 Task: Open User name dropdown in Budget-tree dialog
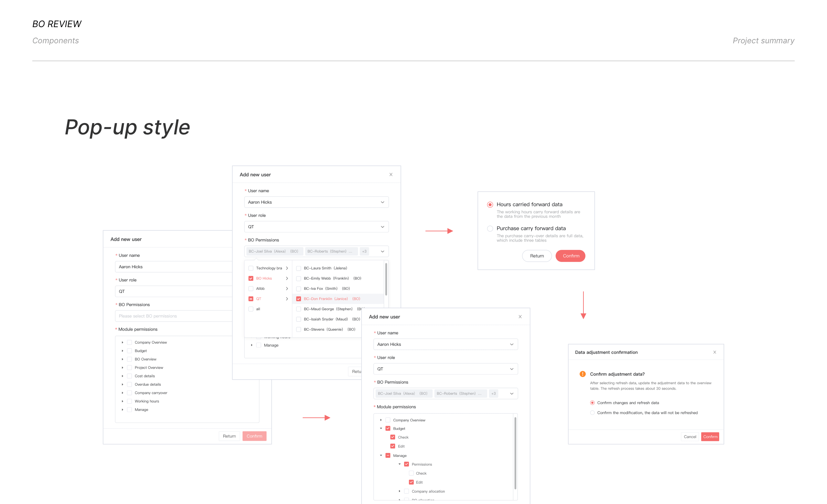(x=446, y=344)
